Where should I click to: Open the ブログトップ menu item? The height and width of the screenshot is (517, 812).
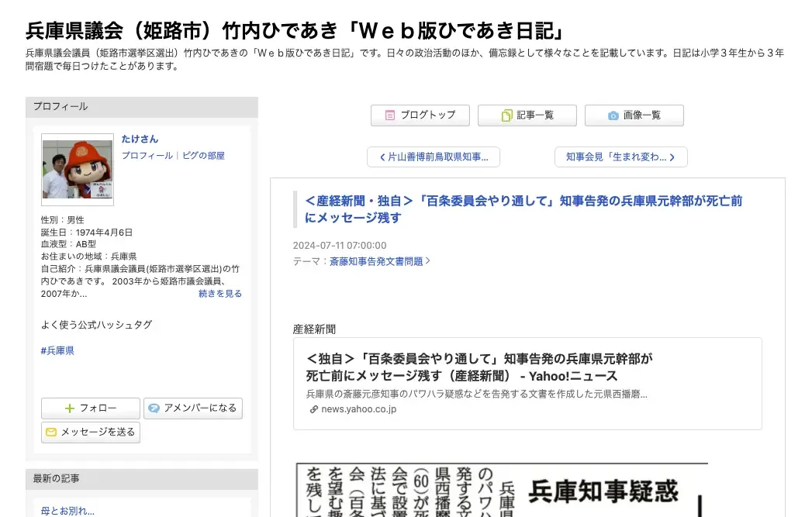(420, 115)
